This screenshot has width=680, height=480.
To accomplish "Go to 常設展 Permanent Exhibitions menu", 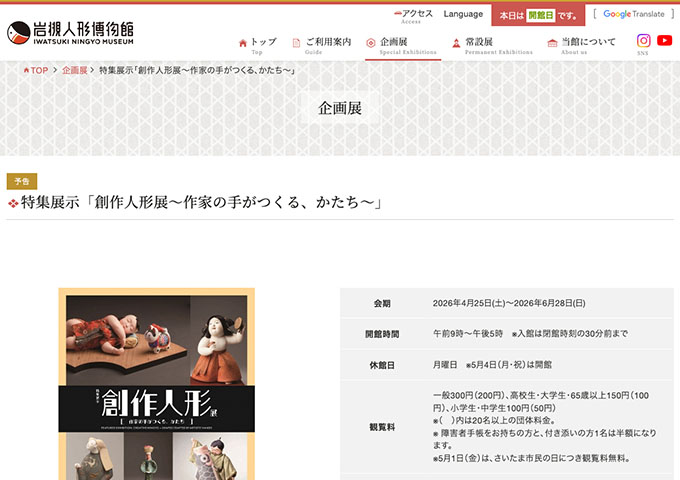I will tap(493, 46).
